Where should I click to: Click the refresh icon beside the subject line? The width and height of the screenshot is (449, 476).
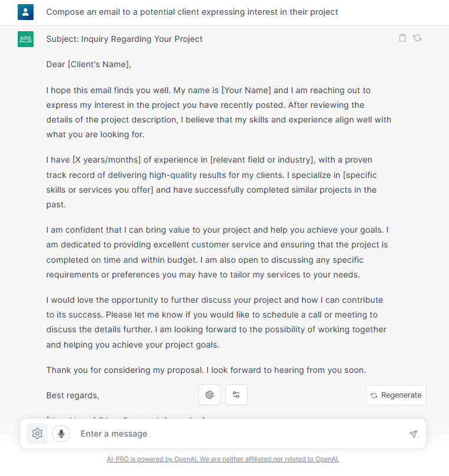417,38
